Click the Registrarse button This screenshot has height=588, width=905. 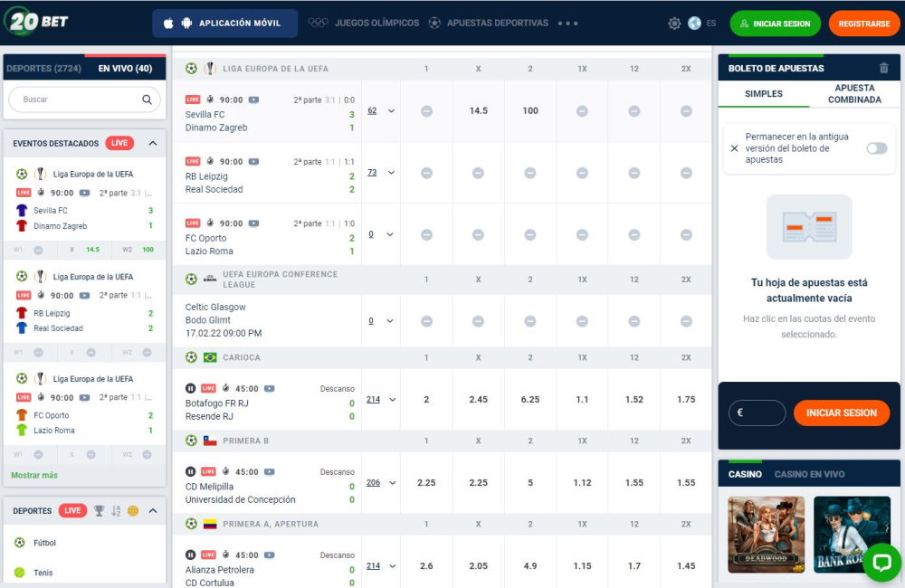864,24
